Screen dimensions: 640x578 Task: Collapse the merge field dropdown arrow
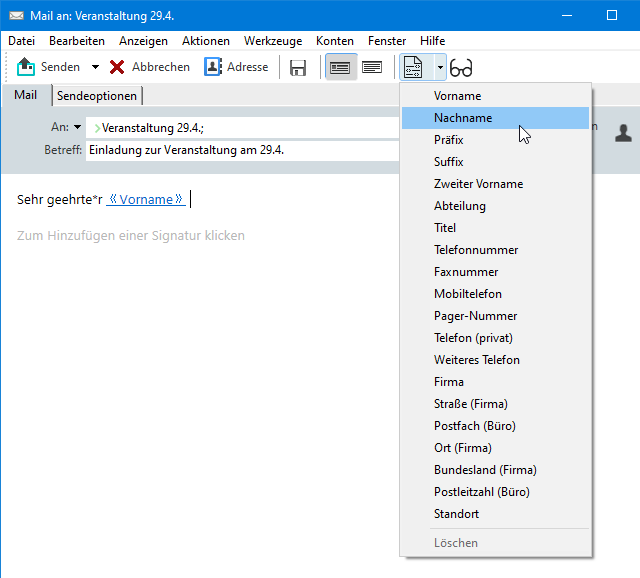(x=439, y=68)
